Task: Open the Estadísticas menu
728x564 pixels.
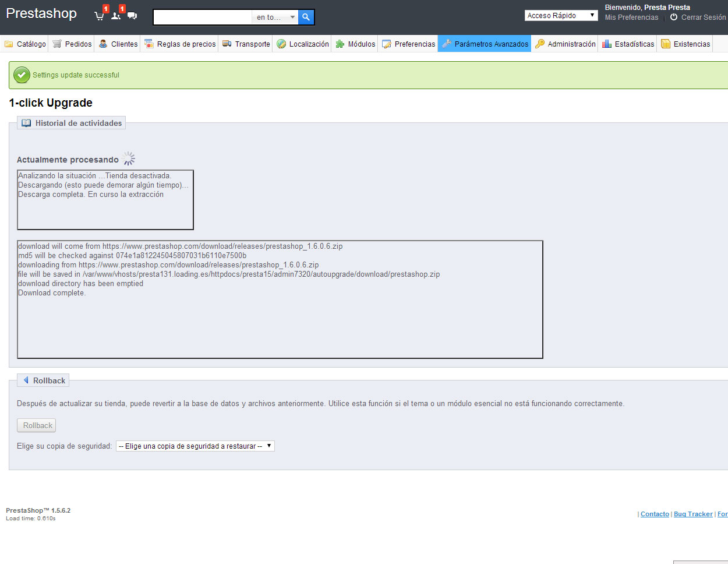Action: pos(628,44)
